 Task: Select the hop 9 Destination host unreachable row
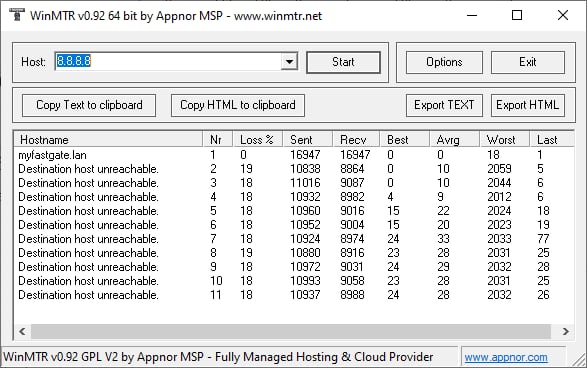(x=294, y=267)
